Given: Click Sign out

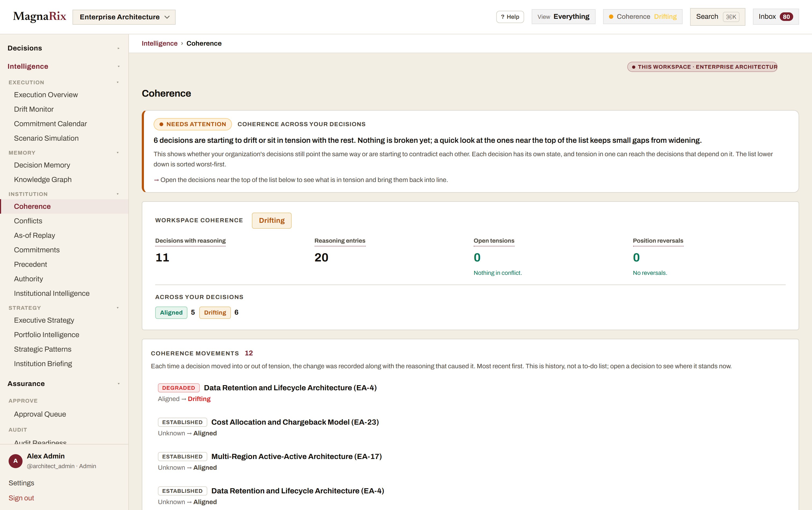Looking at the screenshot, I should (21, 498).
